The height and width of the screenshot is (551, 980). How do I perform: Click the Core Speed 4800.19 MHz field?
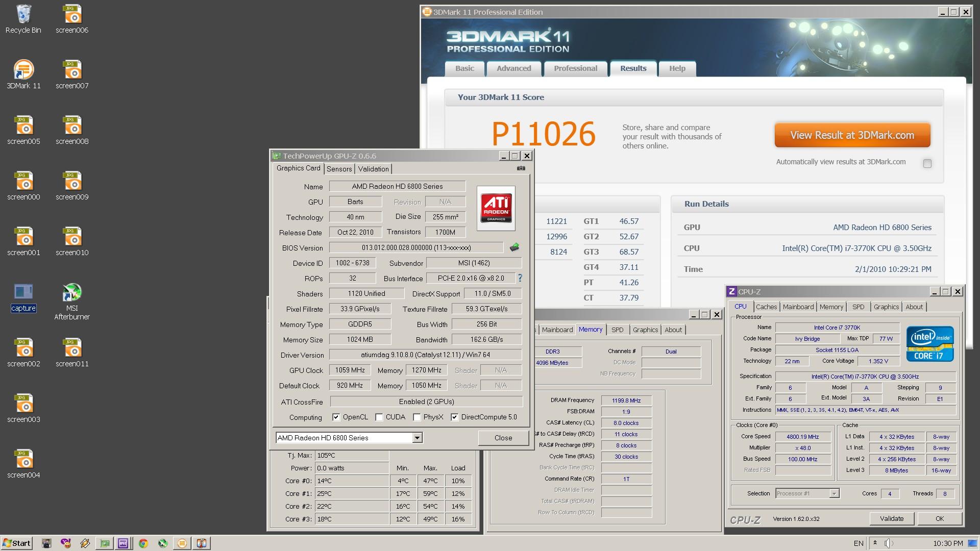802,437
